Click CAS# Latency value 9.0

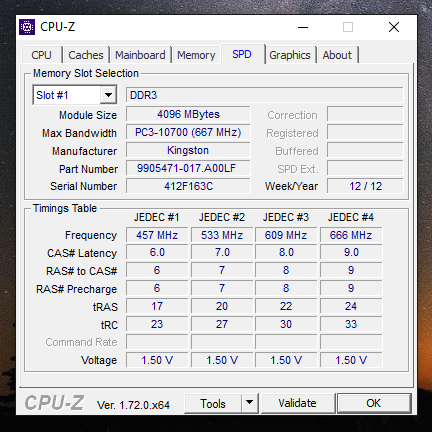(x=351, y=252)
